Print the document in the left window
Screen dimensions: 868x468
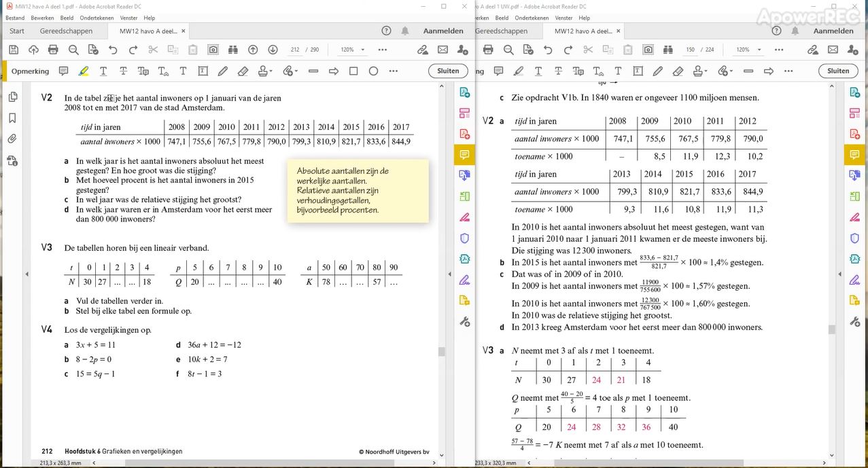53,50
